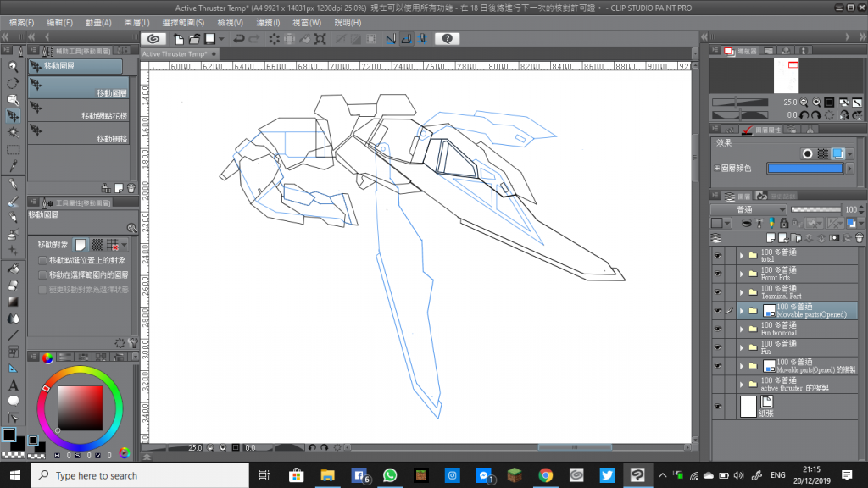Viewport: 868px width, 488px height.
Task: Select the Speech balloon tool
Action: 14,401
